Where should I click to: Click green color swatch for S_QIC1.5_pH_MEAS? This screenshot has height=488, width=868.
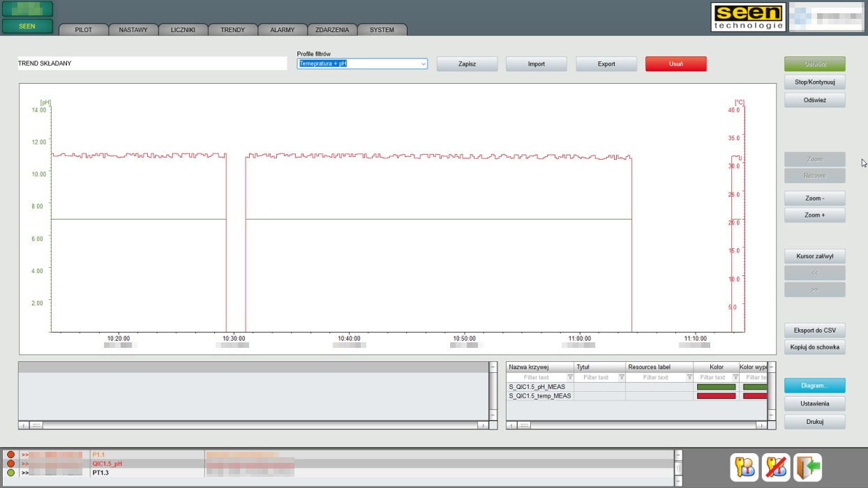[x=716, y=387]
